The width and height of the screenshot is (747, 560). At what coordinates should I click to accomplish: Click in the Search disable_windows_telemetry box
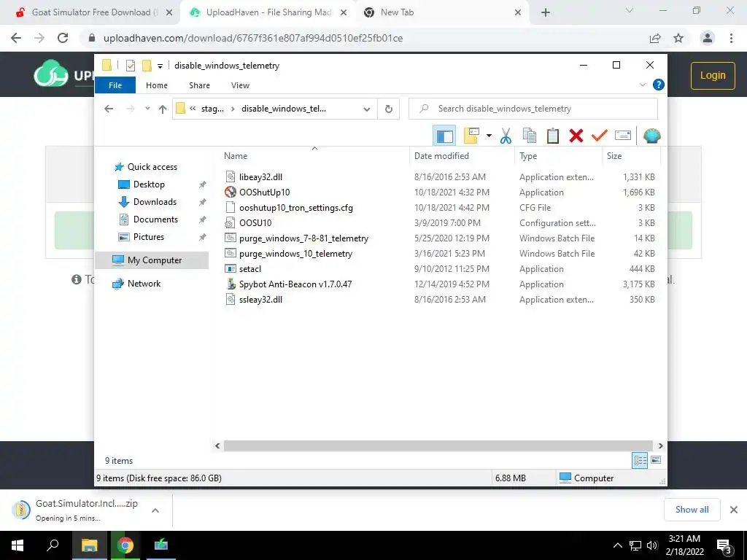tap(533, 109)
